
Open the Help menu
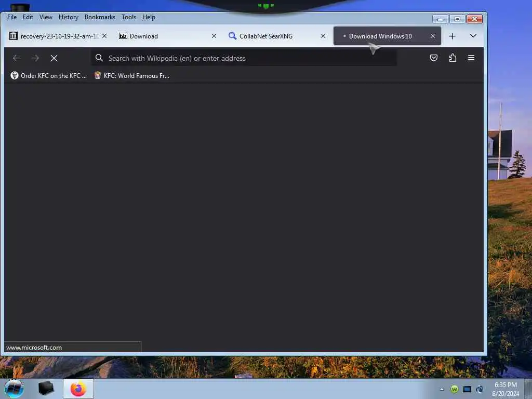(x=149, y=17)
